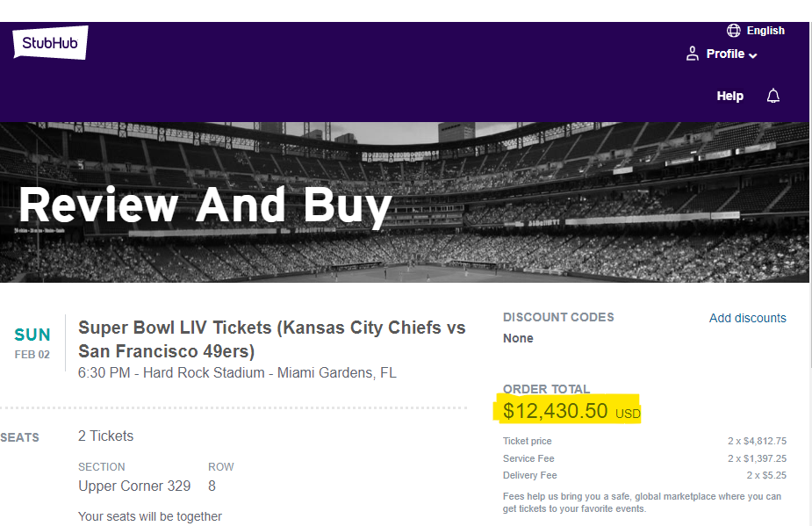Viewport: 812px width, 526px height.
Task: Open the Help menu item
Action: click(x=729, y=96)
